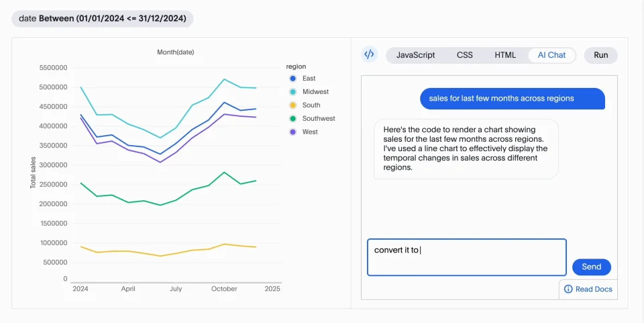Open the CSS tab
Screen dimensions: 644x323
point(465,55)
